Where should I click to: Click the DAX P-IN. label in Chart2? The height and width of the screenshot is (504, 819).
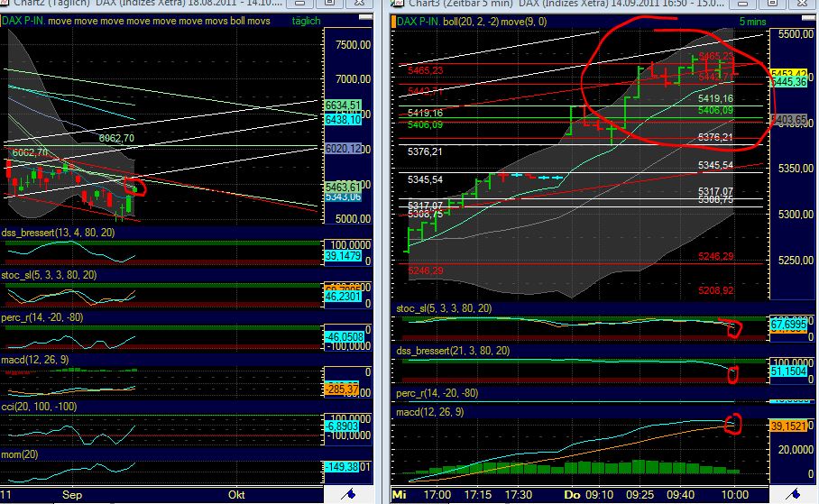pos(23,22)
